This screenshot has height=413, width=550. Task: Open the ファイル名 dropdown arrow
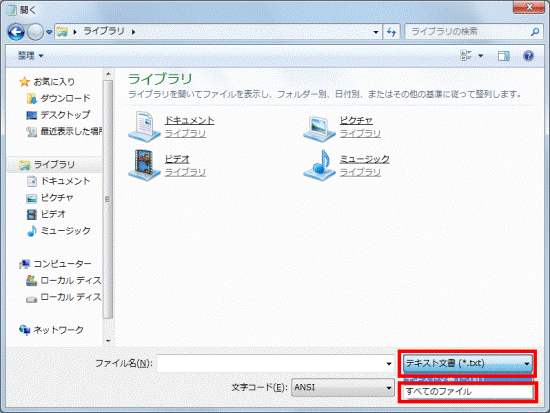(x=389, y=364)
